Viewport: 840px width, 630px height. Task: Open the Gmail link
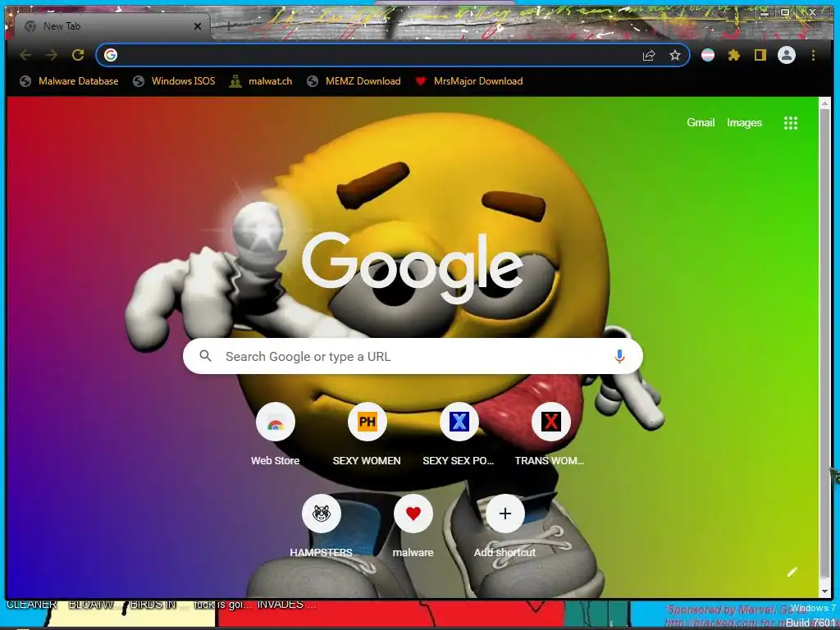701,123
